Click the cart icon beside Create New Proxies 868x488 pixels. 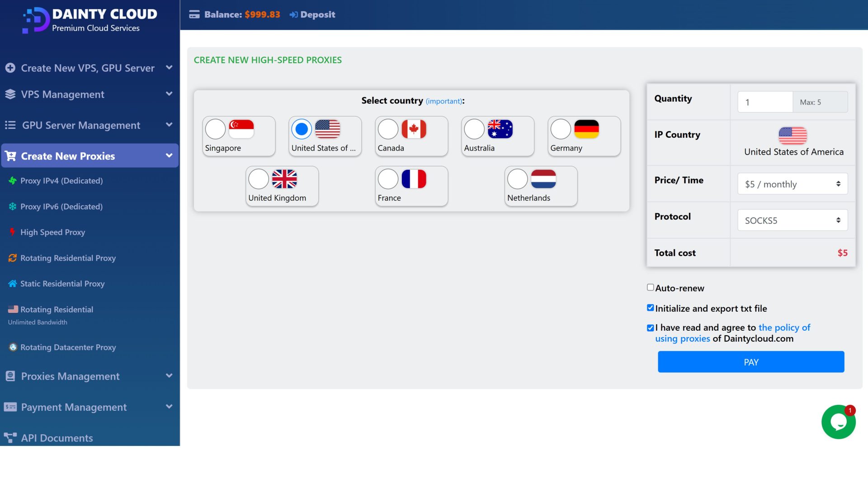(10, 156)
